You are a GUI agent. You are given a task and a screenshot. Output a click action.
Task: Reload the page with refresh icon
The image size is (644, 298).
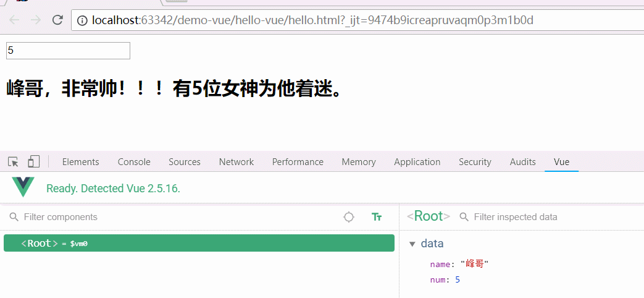57,20
